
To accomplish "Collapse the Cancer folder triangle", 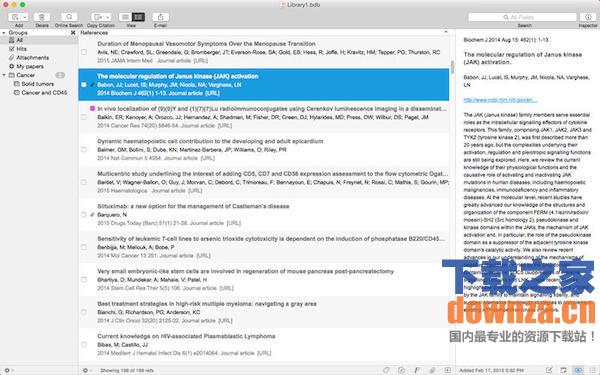I will pyautogui.click(x=4, y=75).
